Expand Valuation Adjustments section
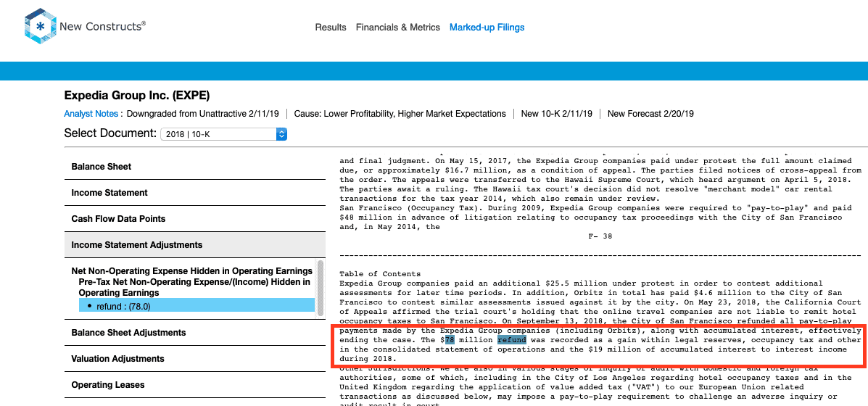This screenshot has height=406, width=868. pyautogui.click(x=195, y=358)
